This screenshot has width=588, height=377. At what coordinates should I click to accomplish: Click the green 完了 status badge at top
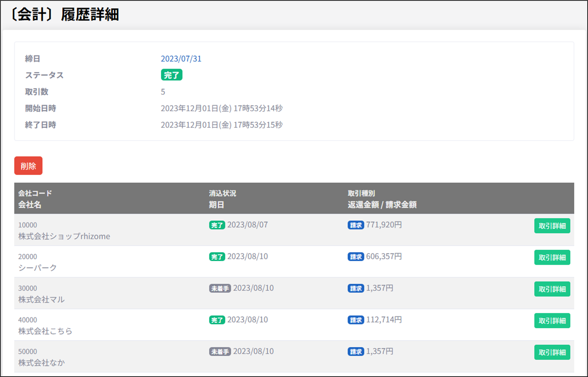pos(171,75)
